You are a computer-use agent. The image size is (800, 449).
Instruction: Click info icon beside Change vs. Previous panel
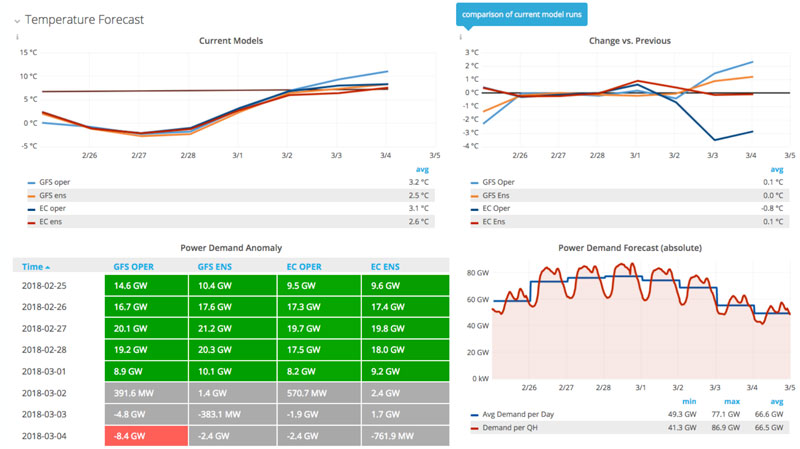(460, 37)
